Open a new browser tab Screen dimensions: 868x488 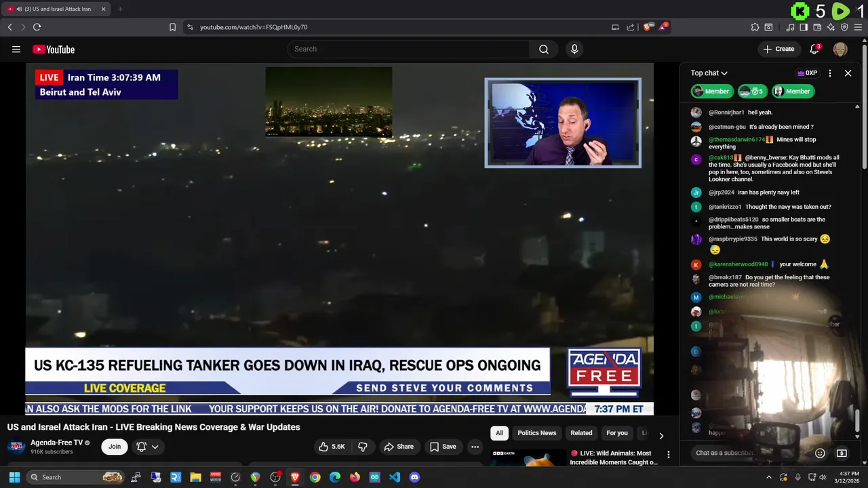pos(120,9)
